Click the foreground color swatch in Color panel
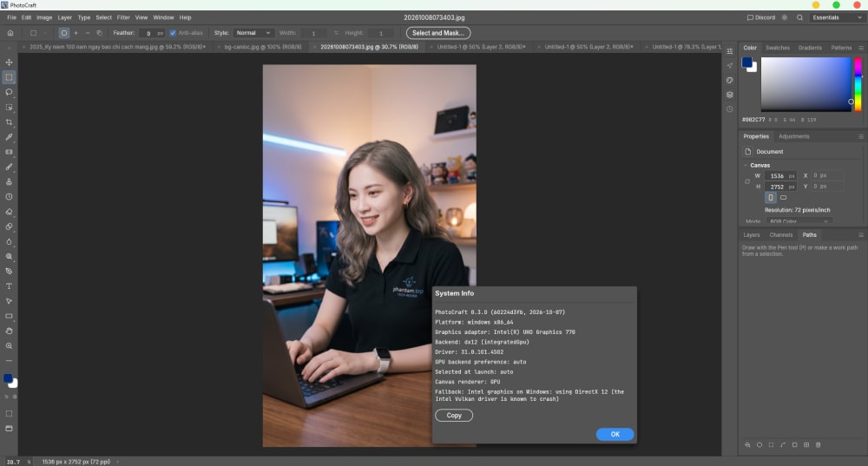The width and height of the screenshot is (868, 466). [747, 62]
